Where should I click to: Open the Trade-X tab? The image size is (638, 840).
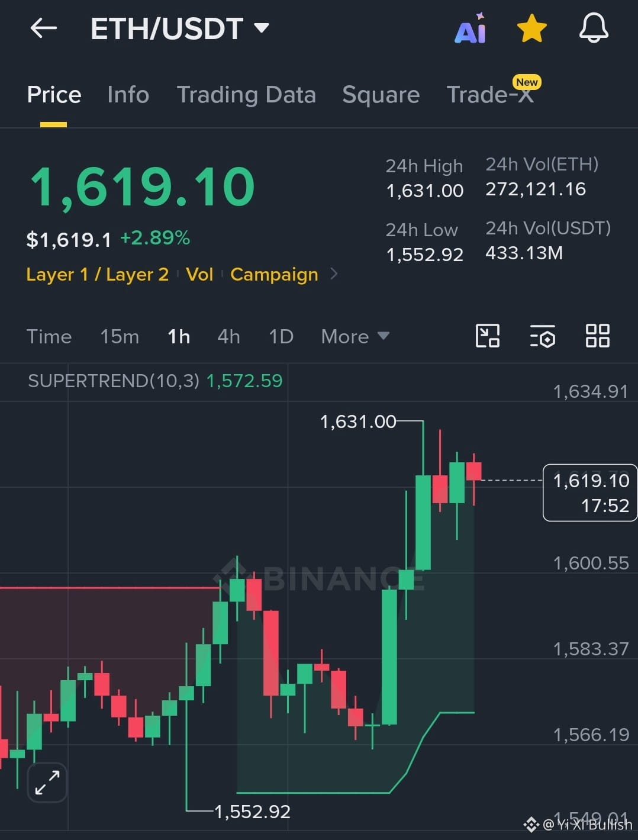(490, 95)
